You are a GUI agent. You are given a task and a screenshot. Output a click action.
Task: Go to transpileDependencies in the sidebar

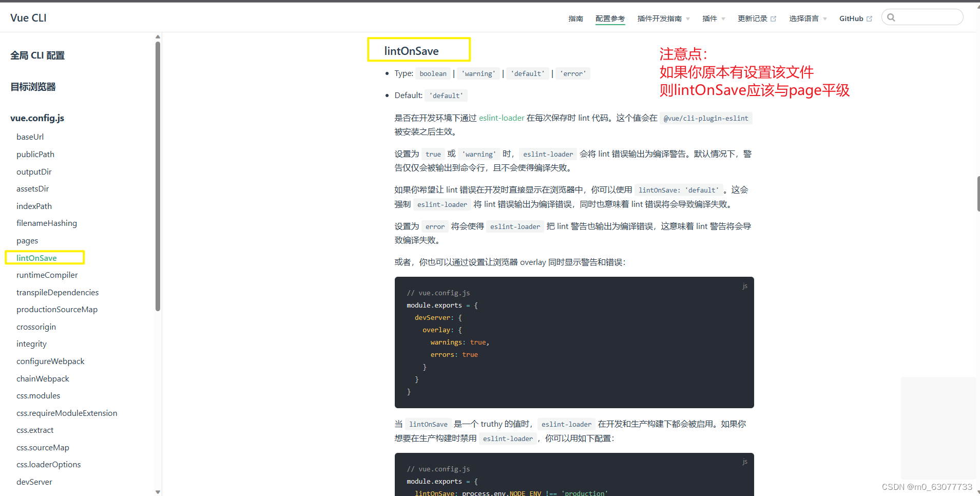coord(57,292)
